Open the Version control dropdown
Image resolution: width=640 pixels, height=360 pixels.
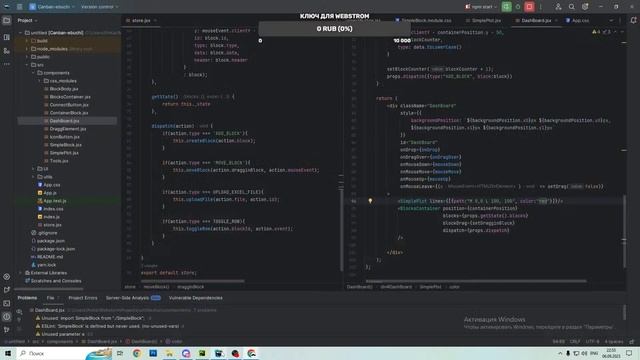pyautogui.click(x=100, y=7)
